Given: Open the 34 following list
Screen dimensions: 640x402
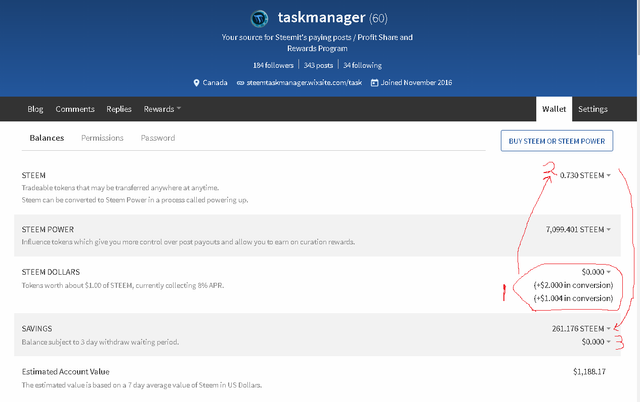Looking at the screenshot, I should click(362, 65).
